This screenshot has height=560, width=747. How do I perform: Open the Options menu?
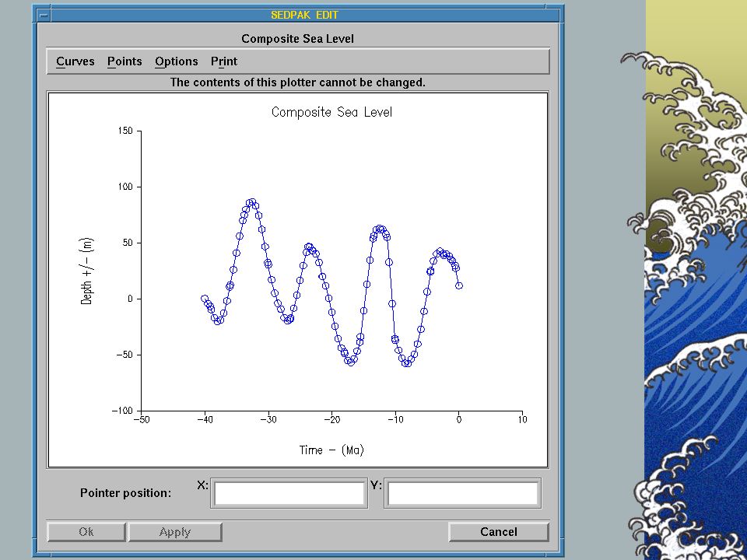click(x=177, y=62)
